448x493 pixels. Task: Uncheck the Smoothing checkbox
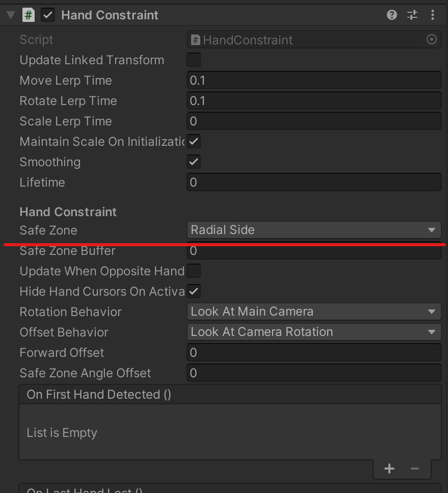coord(194,162)
